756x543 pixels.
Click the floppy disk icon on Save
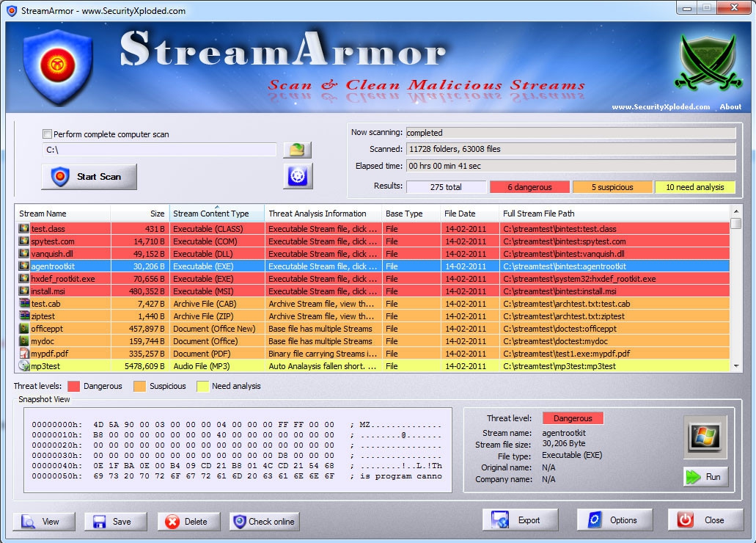[99, 521]
